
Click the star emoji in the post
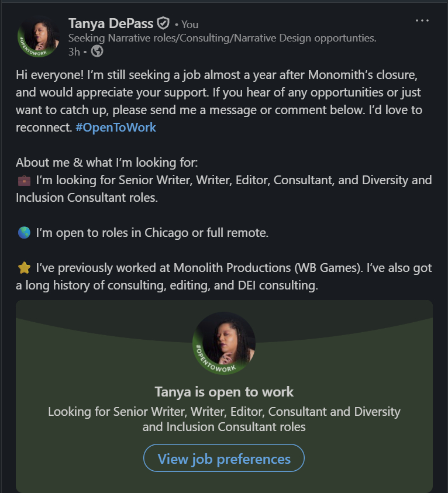[x=25, y=268]
